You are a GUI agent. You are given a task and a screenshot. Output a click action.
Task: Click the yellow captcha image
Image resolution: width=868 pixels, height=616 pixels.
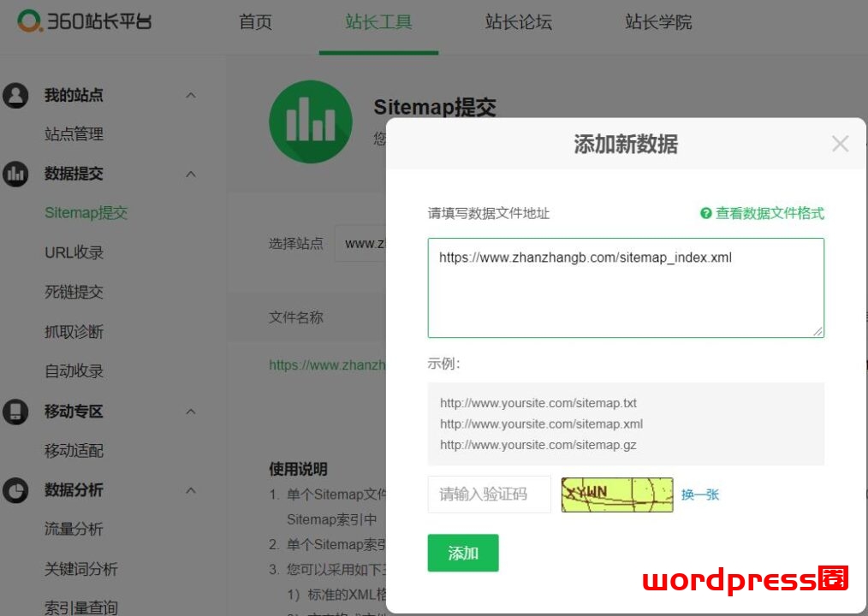617,495
